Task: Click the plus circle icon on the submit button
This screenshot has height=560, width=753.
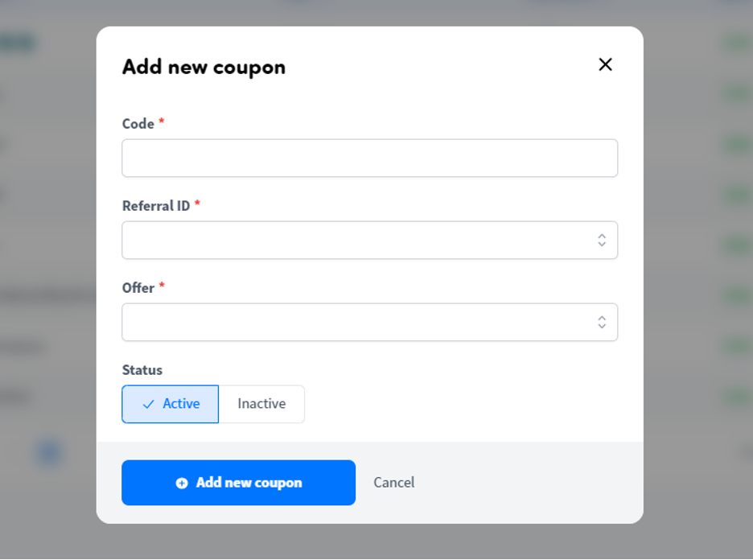Action: click(182, 483)
